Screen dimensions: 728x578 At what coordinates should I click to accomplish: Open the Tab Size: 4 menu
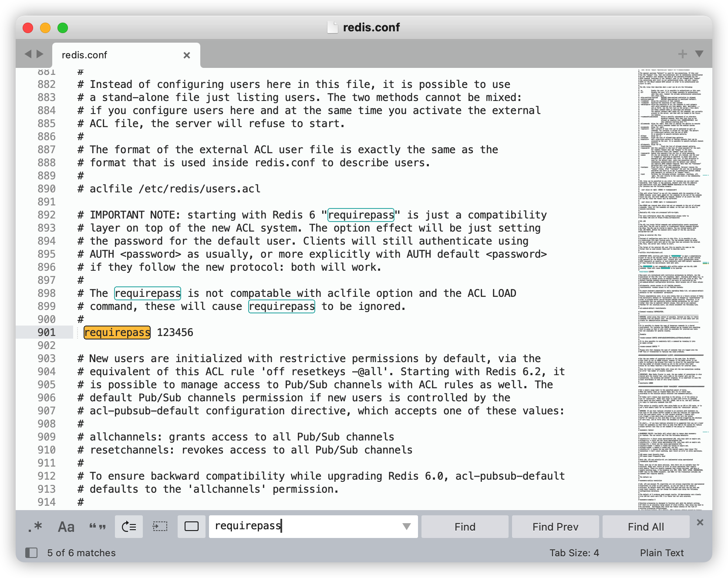tap(574, 553)
